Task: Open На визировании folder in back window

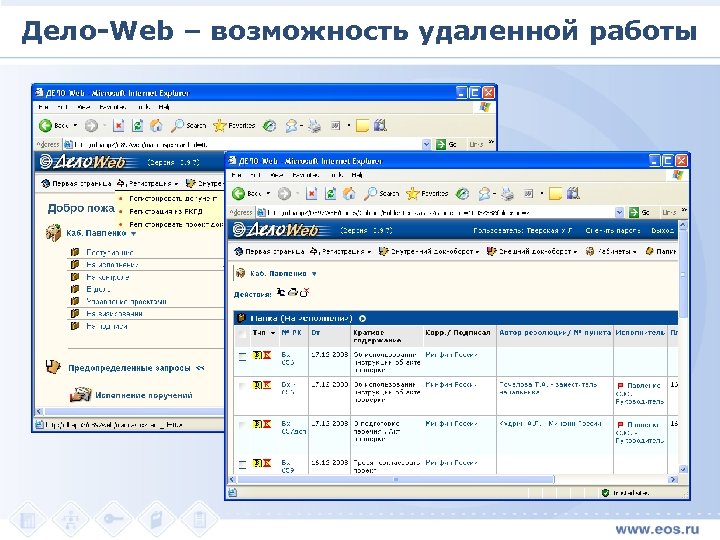Action: [114, 314]
